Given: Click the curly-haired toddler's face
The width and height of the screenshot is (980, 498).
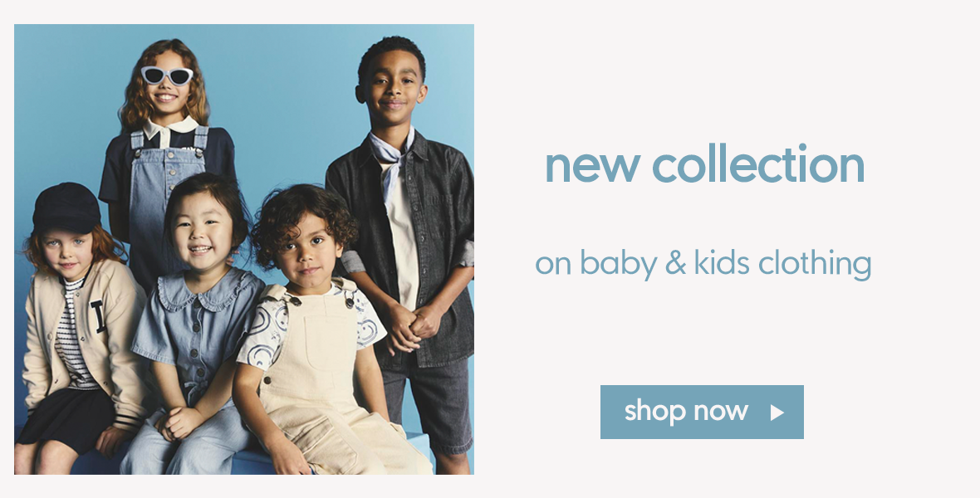Looking at the screenshot, I should click(x=306, y=248).
